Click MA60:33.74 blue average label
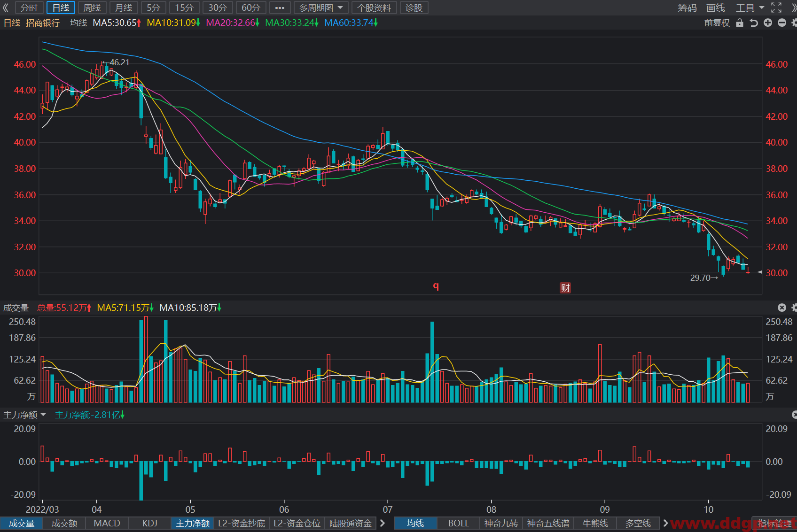 [351, 23]
